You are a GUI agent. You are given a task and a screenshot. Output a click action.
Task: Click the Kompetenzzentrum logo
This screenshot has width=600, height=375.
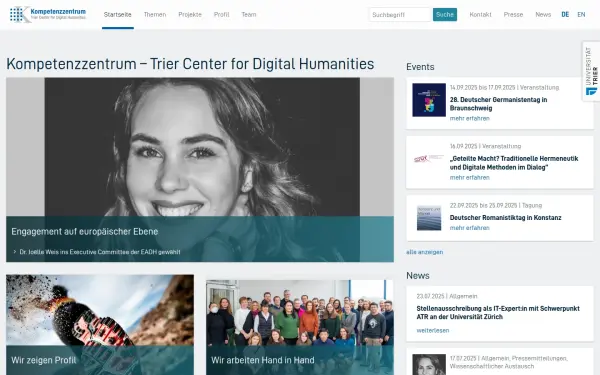[x=48, y=15]
